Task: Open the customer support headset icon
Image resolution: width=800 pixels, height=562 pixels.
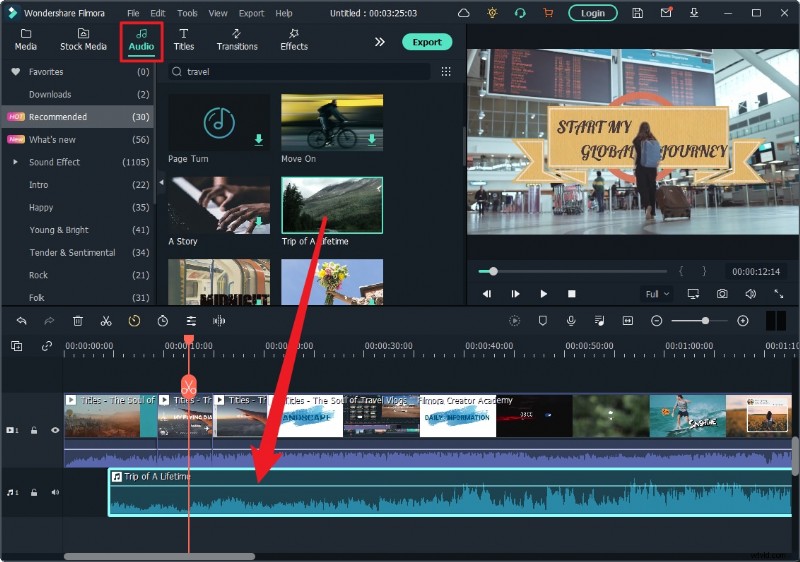Action: pos(520,13)
